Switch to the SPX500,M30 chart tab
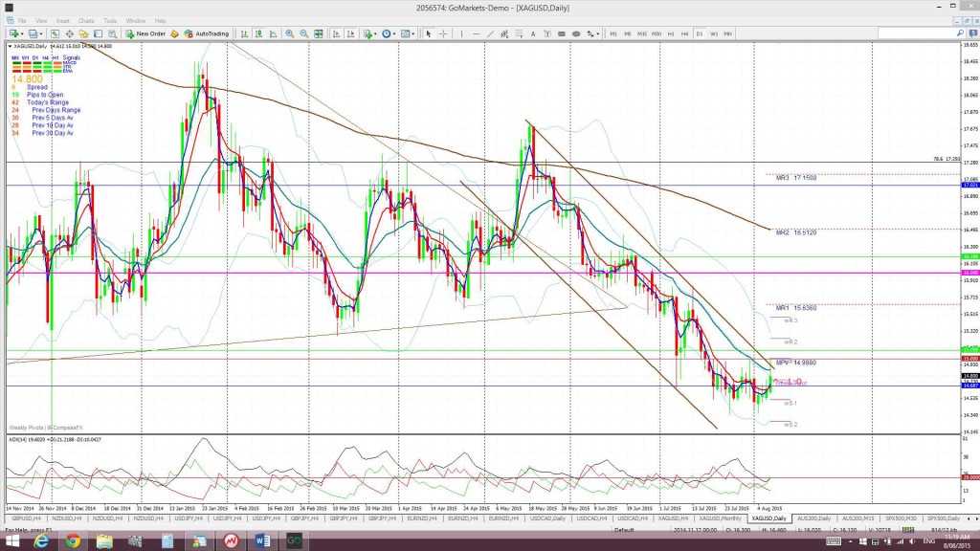The height and width of the screenshot is (551, 980). point(901,518)
